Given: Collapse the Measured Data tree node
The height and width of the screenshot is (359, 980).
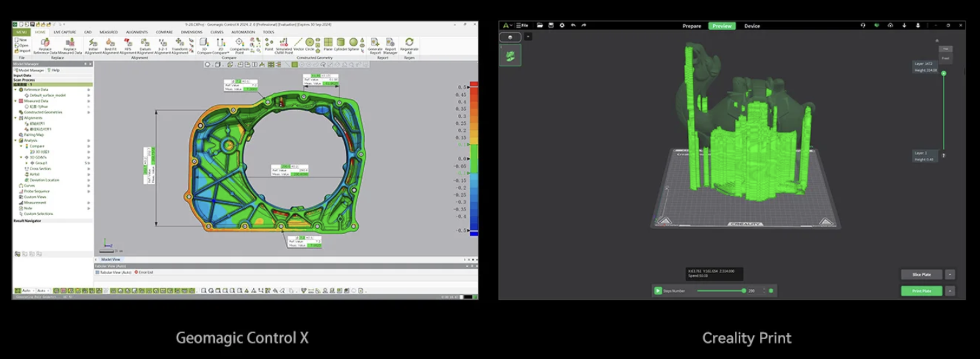Looking at the screenshot, I should 15,101.
